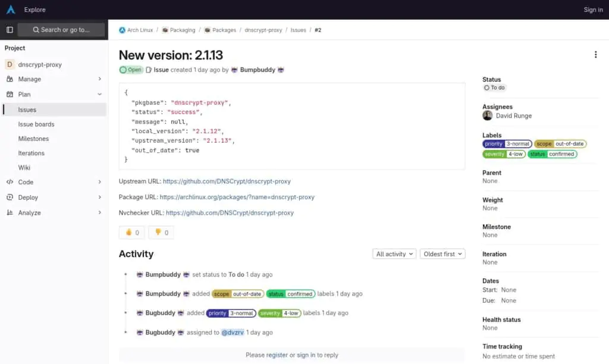Change sorting with the Oldest first dropdown
This screenshot has width=609, height=364.
coord(442,253)
